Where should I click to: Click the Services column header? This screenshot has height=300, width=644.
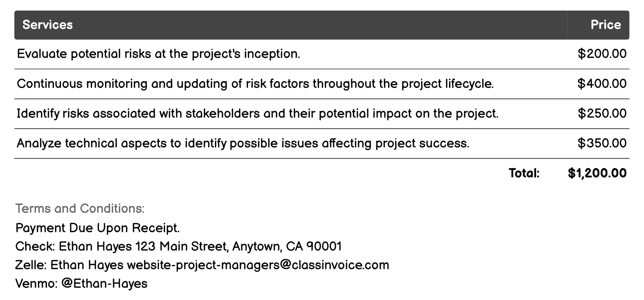pyautogui.click(x=48, y=25)
